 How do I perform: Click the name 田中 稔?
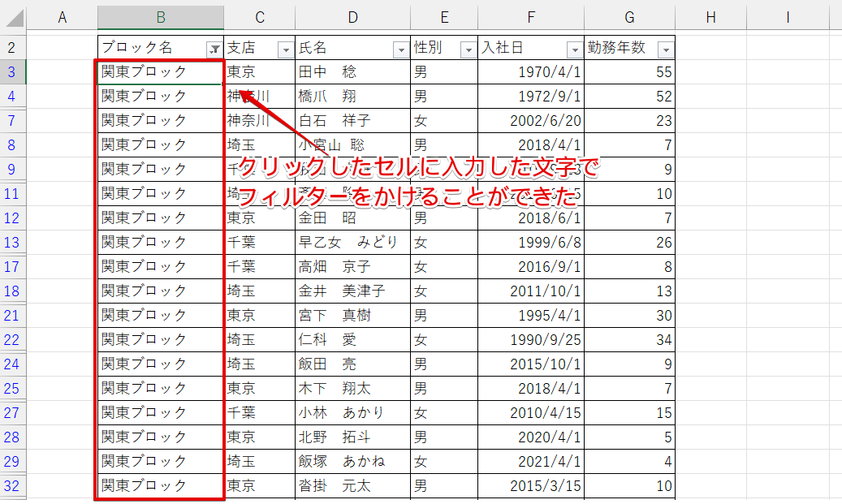327,72
